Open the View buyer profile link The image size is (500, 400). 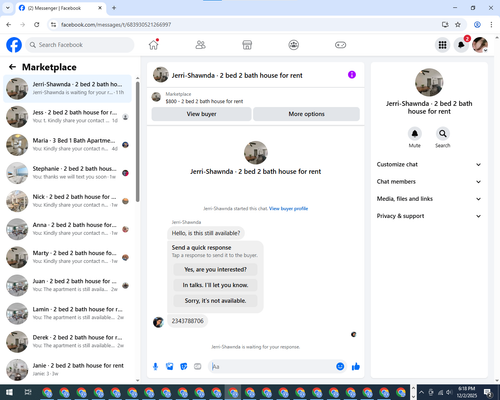[288, 209]
